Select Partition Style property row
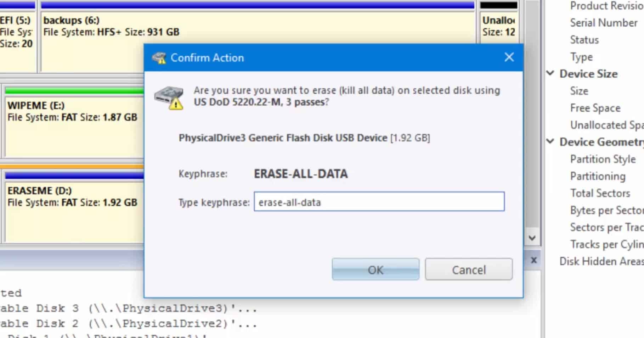 point(603,159)
